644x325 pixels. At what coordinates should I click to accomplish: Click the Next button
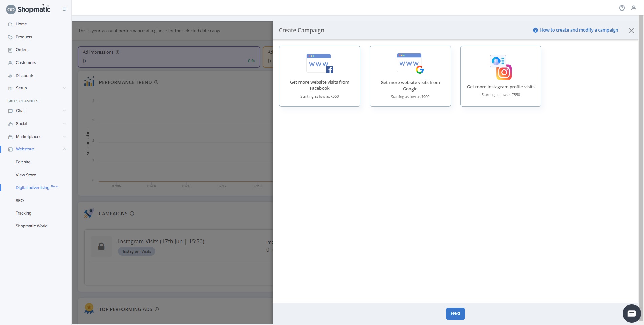[x=455, y=313]
